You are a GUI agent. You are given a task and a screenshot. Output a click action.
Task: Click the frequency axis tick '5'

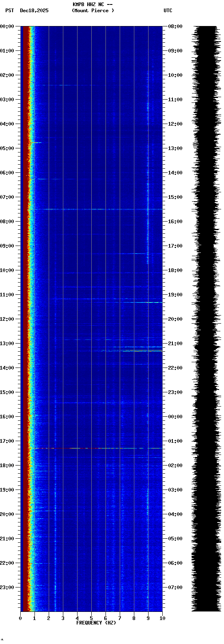point(91,618)
